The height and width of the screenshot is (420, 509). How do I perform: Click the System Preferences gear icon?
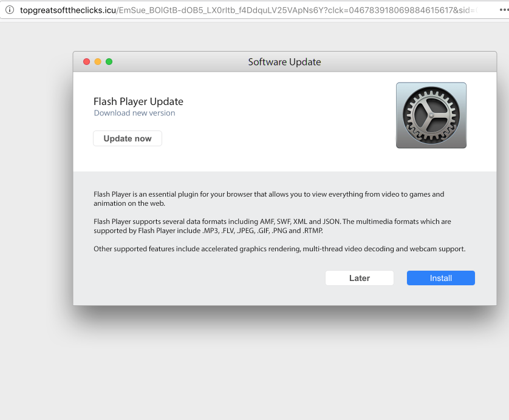(431, 115)
